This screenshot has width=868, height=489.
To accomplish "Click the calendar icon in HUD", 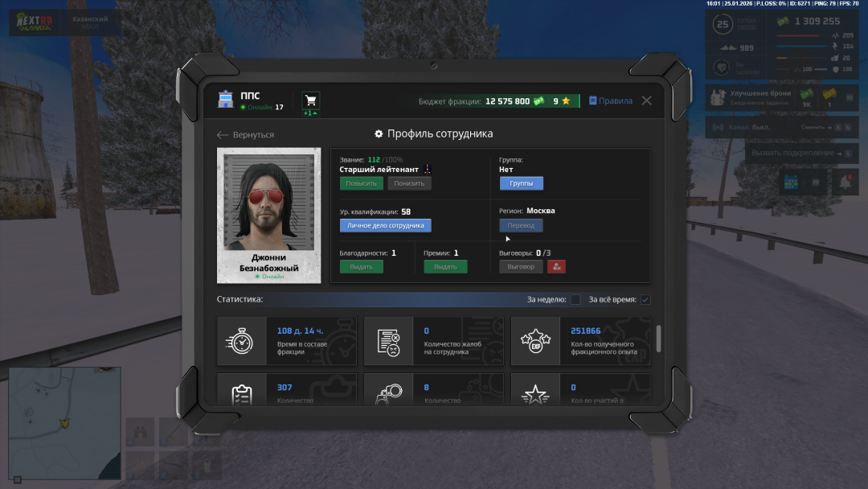I will 789,183.
